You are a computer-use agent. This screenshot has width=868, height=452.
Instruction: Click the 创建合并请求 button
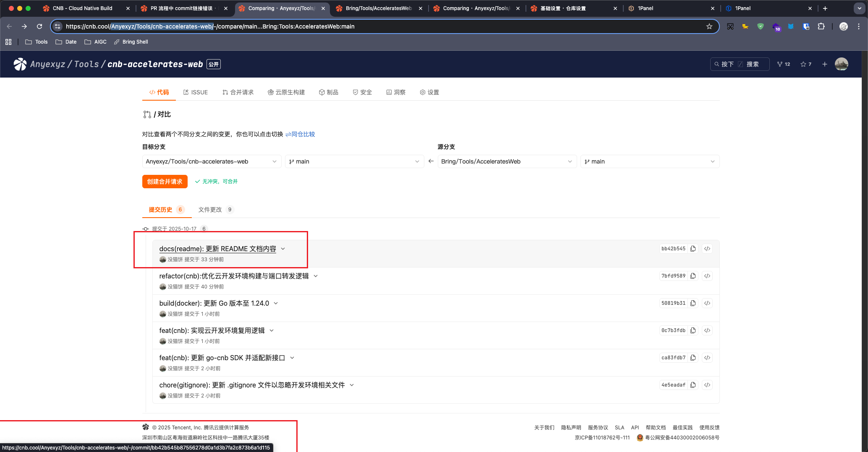[x=165, y=182]
